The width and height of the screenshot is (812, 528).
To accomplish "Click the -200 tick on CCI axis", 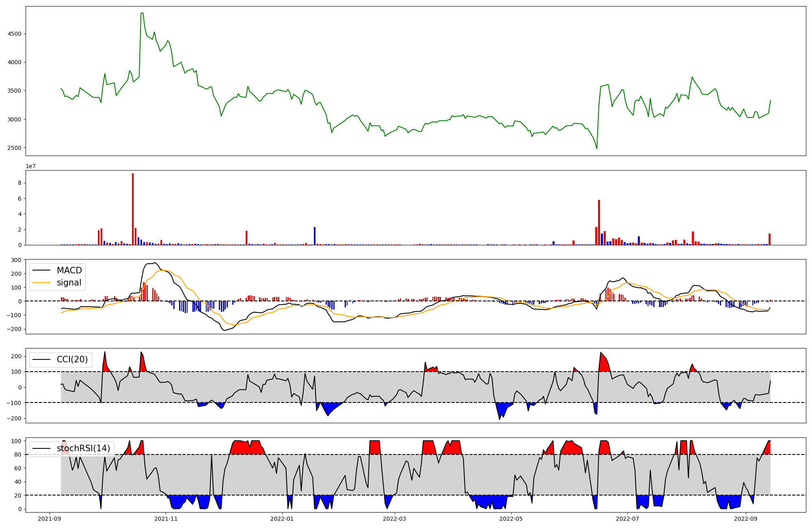I will [14, 418].
